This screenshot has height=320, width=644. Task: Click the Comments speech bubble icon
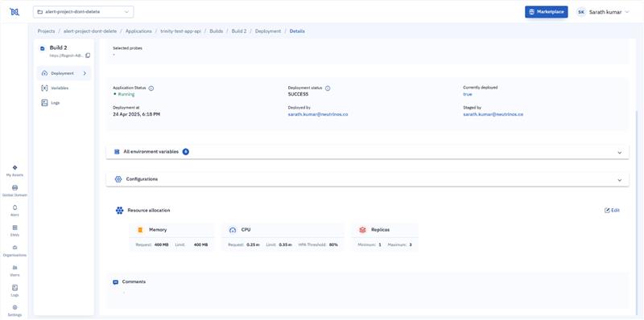116,282
